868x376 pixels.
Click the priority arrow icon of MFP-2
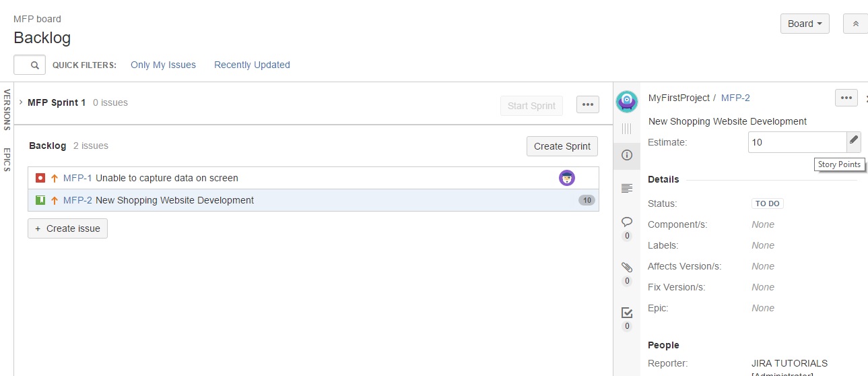pos(55,200)
